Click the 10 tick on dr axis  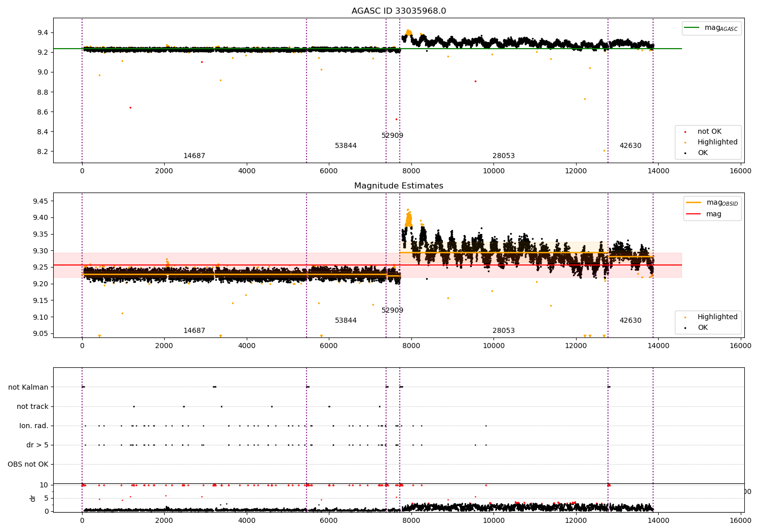pyautogui.click(x=44, y=485)
